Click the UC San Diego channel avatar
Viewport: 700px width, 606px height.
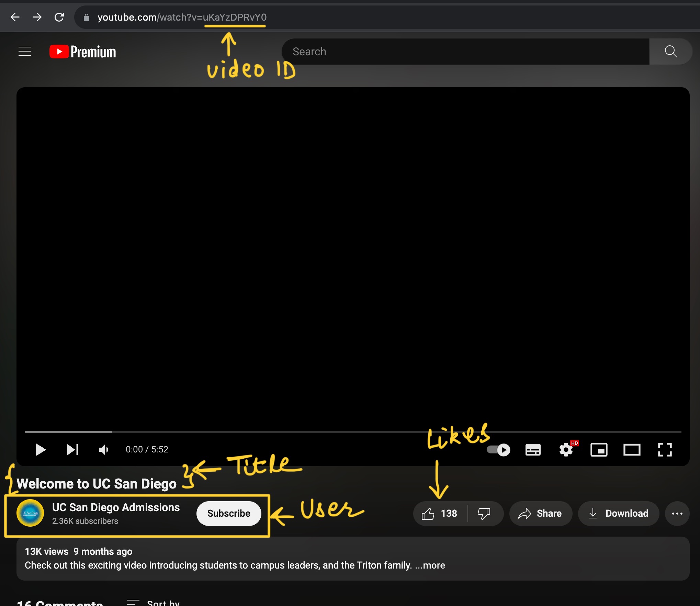pos(30,513)
